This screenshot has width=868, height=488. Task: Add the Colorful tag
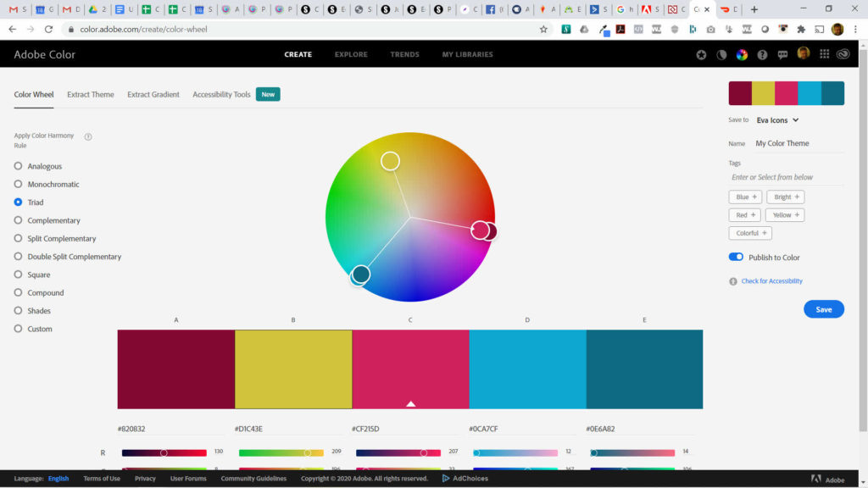point(750,233)
